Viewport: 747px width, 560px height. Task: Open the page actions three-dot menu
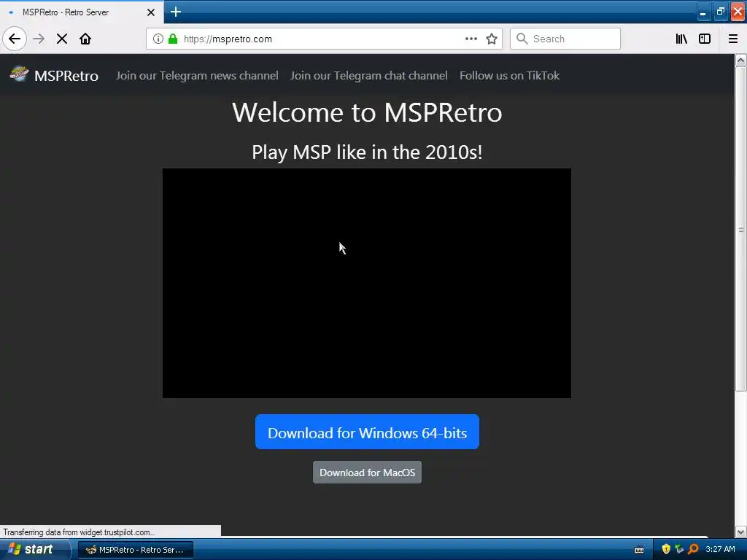point(471,39)
